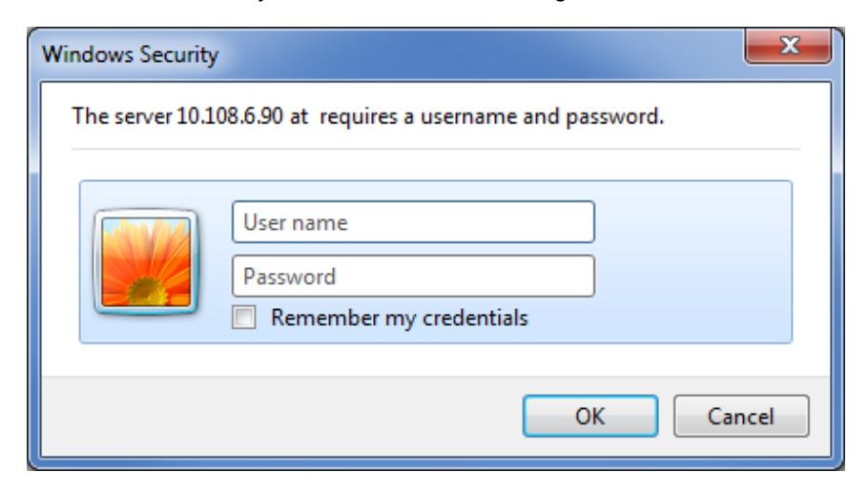Click the 'User name' placeholder text

click(x=296, y=222)
